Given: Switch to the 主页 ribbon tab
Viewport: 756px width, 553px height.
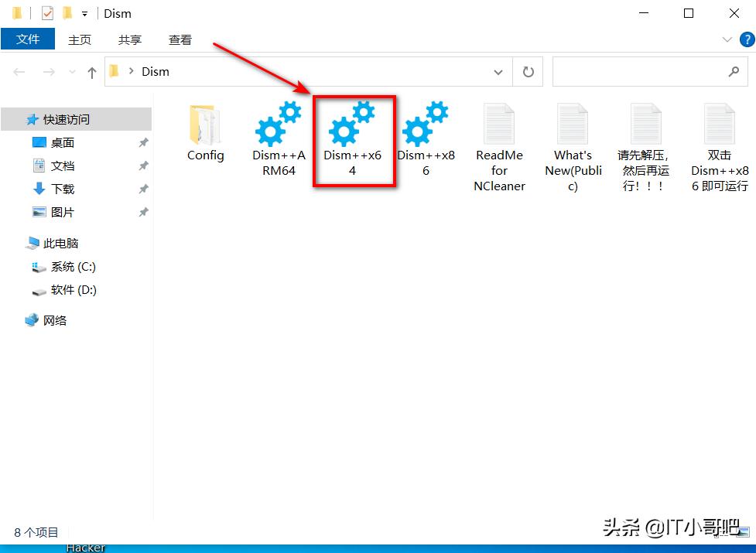Looking at the screenshot, I should [x=80, y=39].
